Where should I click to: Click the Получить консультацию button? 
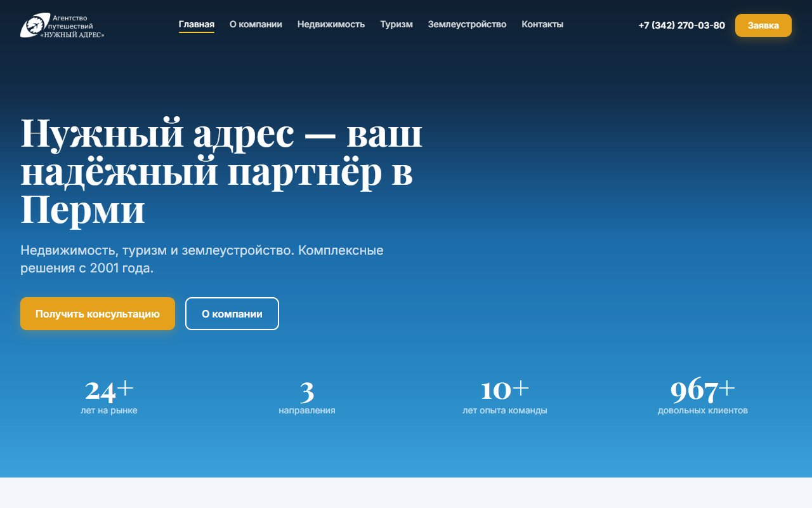(x=98, y=313)
